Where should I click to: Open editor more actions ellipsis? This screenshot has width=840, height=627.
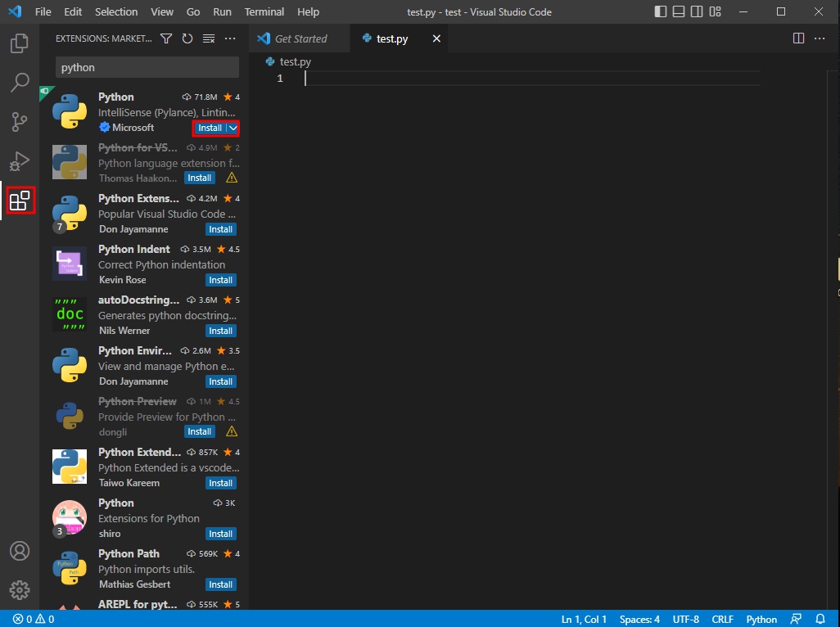pyautogui.click(x=820, y=38)
